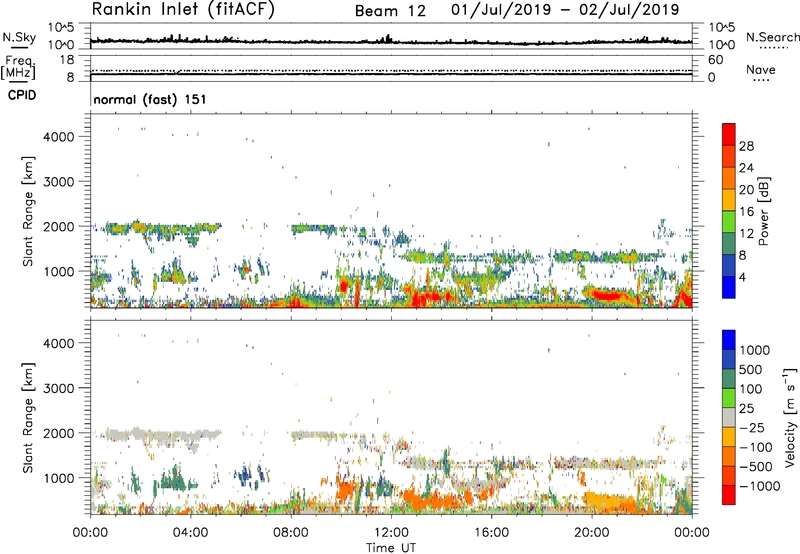The height and width of the screenshot is (554, 800).
Task: Click the '16' value on power colorbar
Action: 746,211
